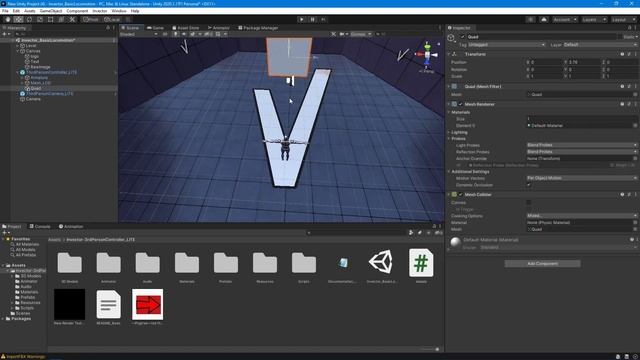Click the Transform component help icon
Viewport: 640px width, 360px height.
tap(622, 54)
